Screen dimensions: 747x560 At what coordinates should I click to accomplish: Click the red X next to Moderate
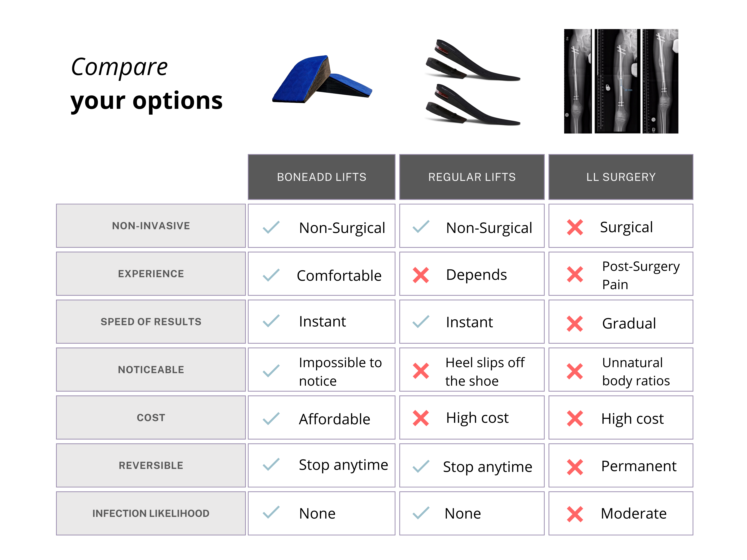click(575, 514)
